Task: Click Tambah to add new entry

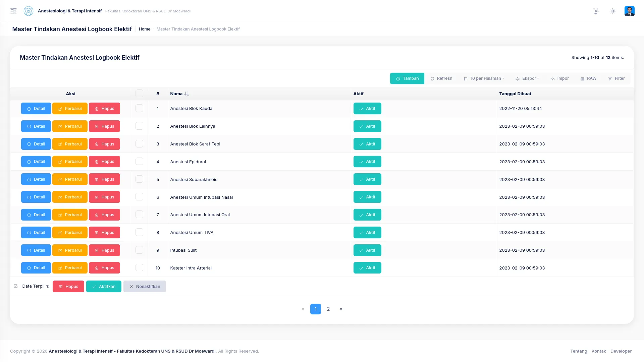Action: point(407,78)
